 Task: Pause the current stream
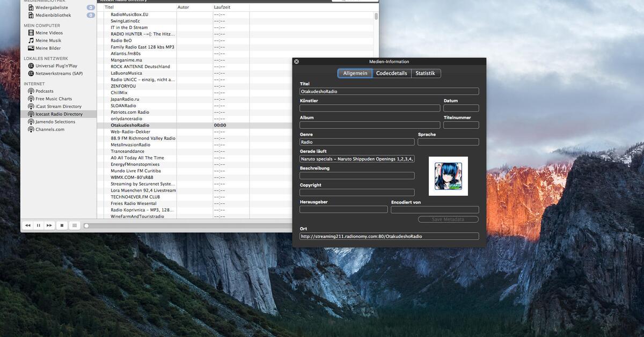38,225
